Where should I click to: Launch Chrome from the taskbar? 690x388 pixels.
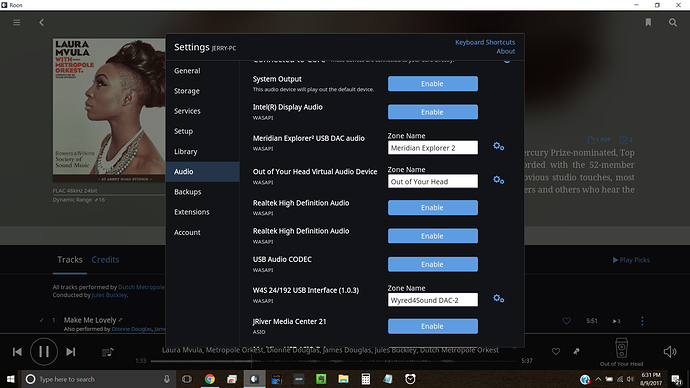[209, 379]
